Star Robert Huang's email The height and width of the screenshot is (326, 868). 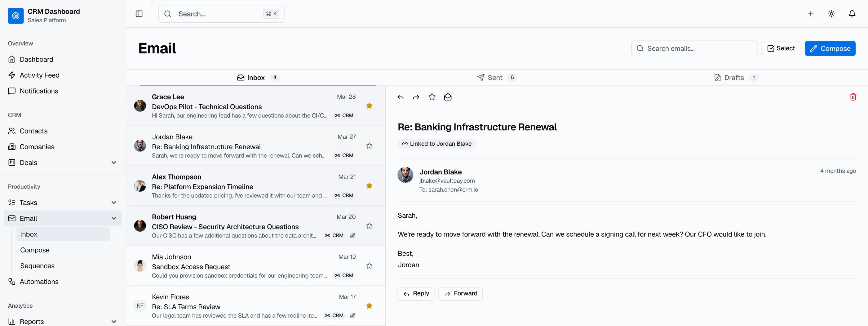(x=369, y=226)
